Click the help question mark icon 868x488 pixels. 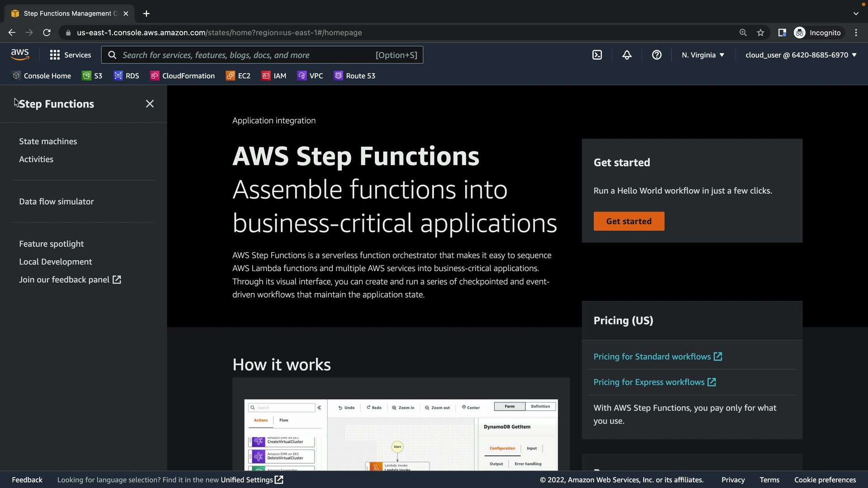pyautogui.click(x=656, y=55)
